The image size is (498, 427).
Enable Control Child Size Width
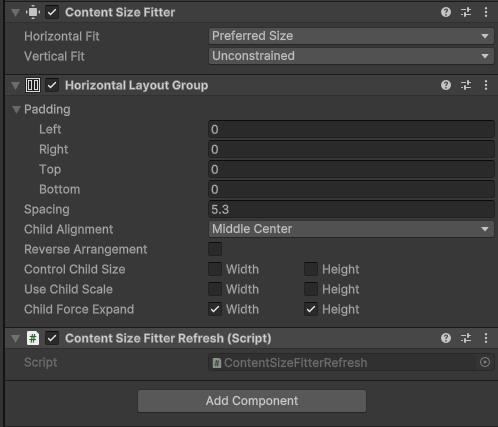click(x=215, y=269)
